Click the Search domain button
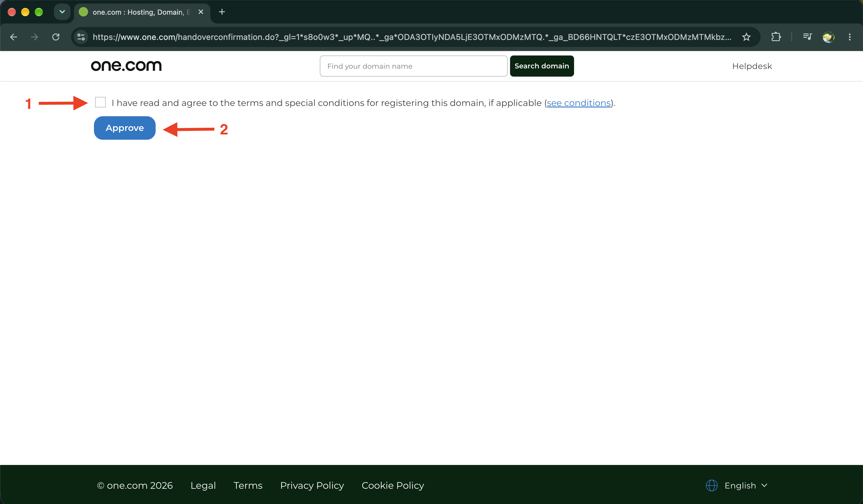 pyautogui.click(x=542, y=66)
